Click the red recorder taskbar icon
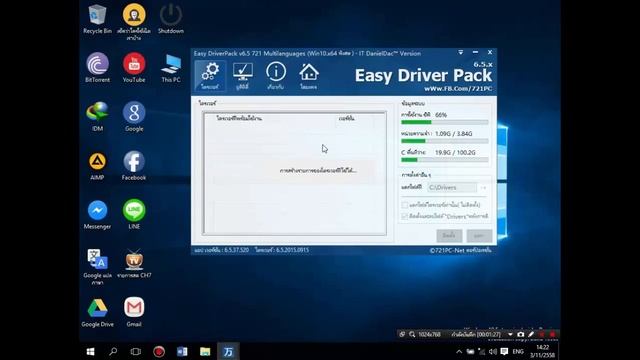640x360 pixels. (x=159, y=351)
